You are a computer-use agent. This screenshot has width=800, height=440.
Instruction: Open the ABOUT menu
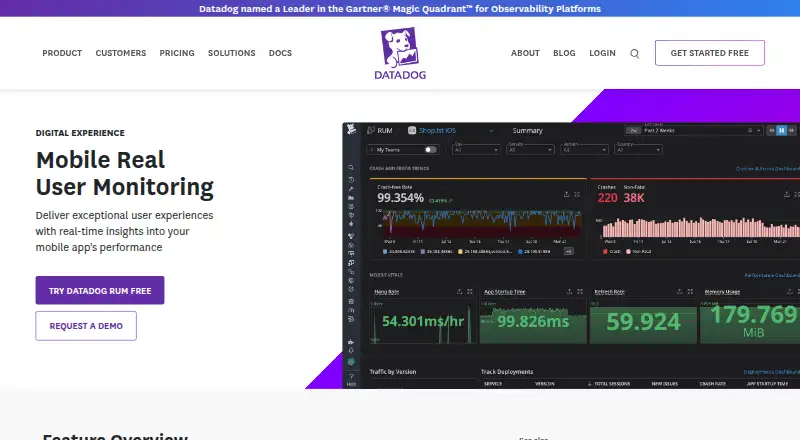tap(526, 53)
